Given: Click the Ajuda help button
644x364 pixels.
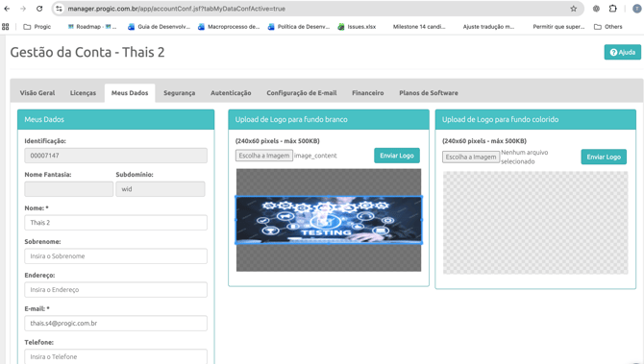Looking at the screenshot, I should pyautogui.click(x=622, y=52).
